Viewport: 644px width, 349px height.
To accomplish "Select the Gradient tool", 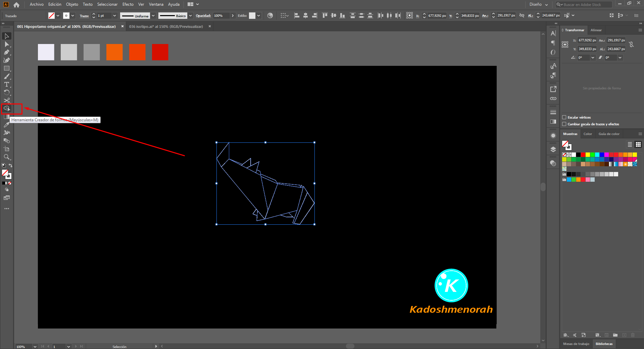I will click(x=7, y=117).
